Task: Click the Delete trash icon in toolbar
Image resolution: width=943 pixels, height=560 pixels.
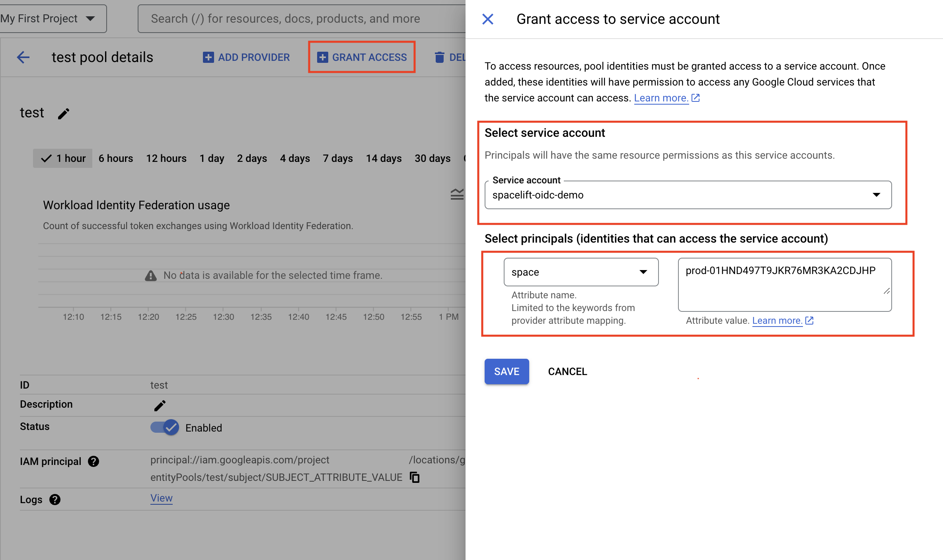Action: click(439, 57)
